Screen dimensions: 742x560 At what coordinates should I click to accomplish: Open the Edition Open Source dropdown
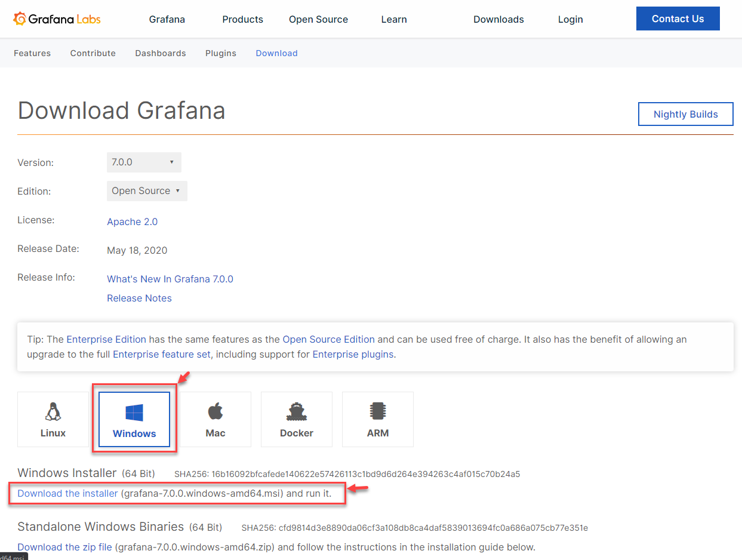pyautogui.click(x=147, y=191)
